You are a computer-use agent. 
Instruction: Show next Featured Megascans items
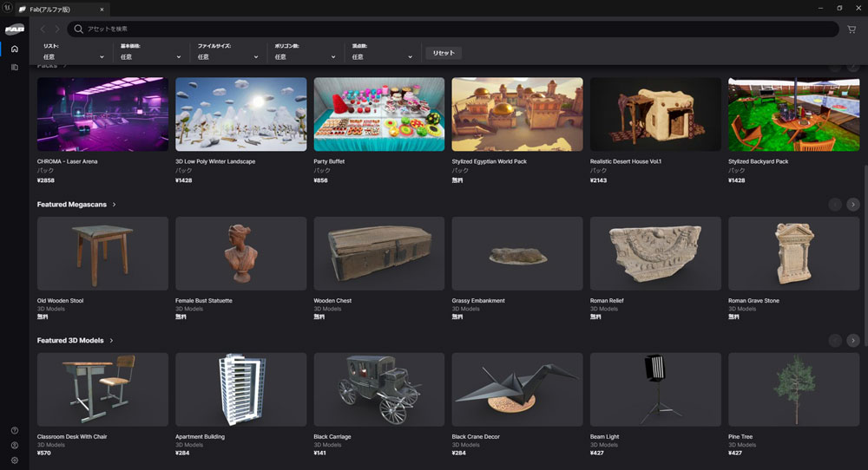point(853,205)
